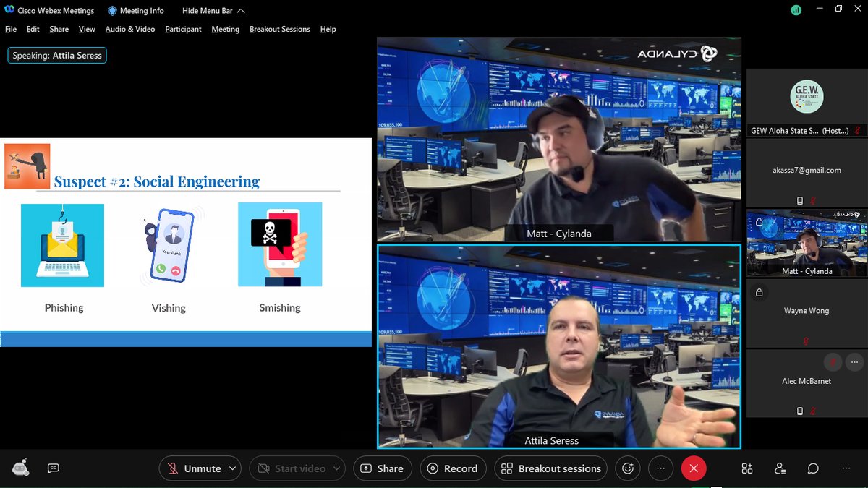
Task: Click the Vishing label in slide
Action: click(x=169, y=308)
